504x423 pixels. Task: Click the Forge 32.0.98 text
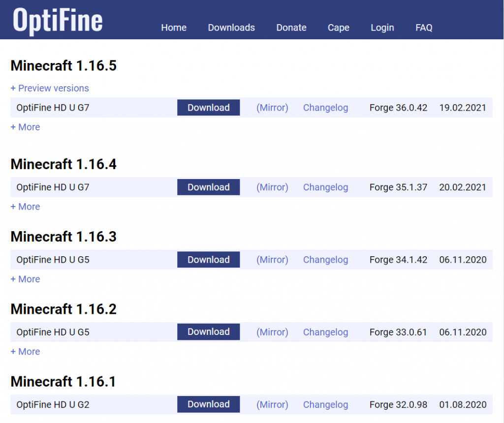coord(398,404)
